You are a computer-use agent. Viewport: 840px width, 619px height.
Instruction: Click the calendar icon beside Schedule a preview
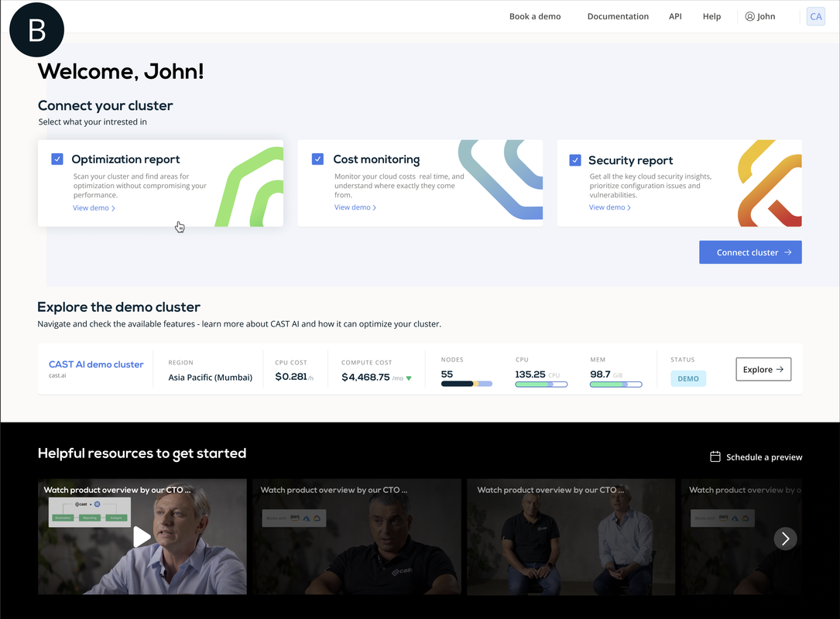pos(715,457)
